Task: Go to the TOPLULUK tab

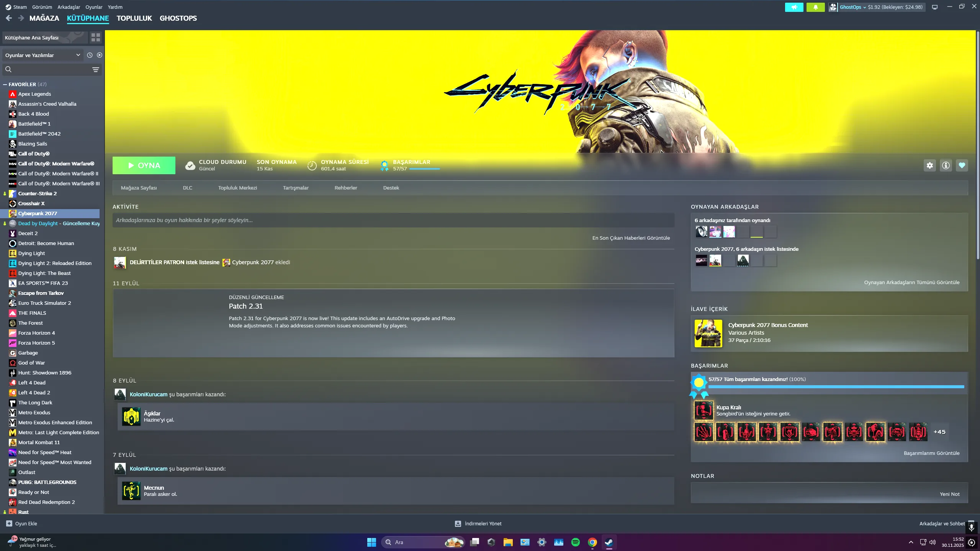Action: (134, 18)
